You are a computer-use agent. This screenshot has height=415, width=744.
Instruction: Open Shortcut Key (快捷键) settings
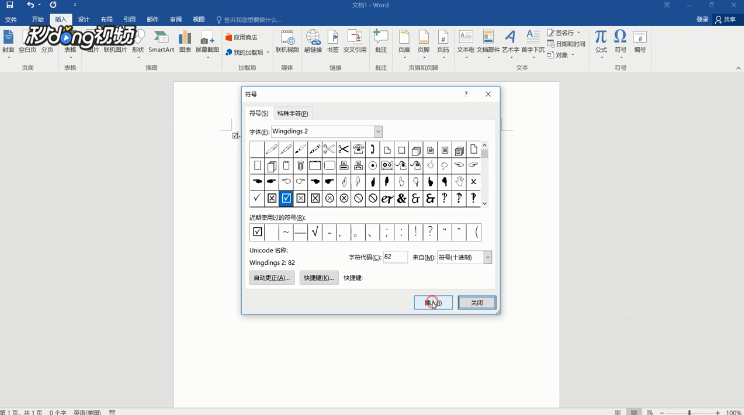point(319,278)
